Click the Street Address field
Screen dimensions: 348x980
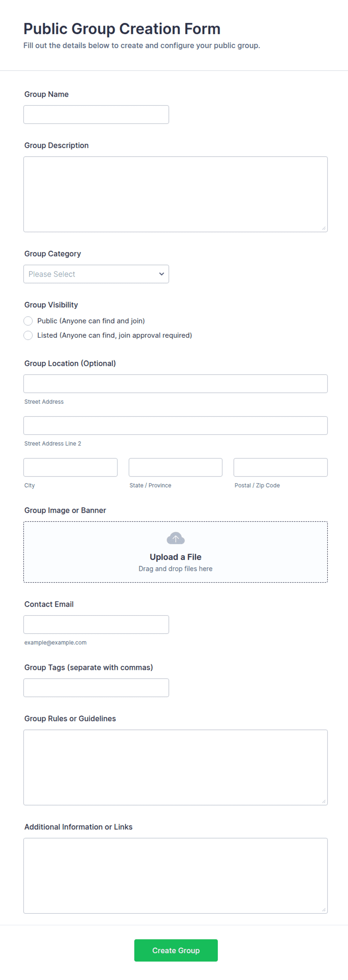pyautogui.click(x=175, y=384)
